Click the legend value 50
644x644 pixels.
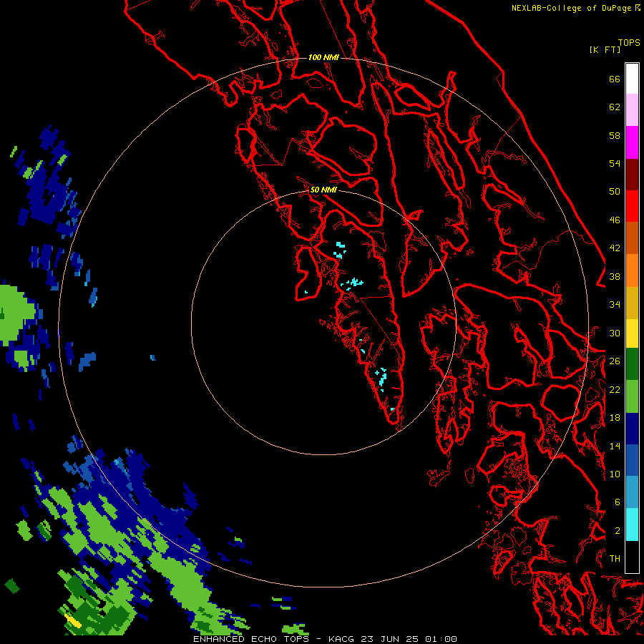click(x=615, y=192)
